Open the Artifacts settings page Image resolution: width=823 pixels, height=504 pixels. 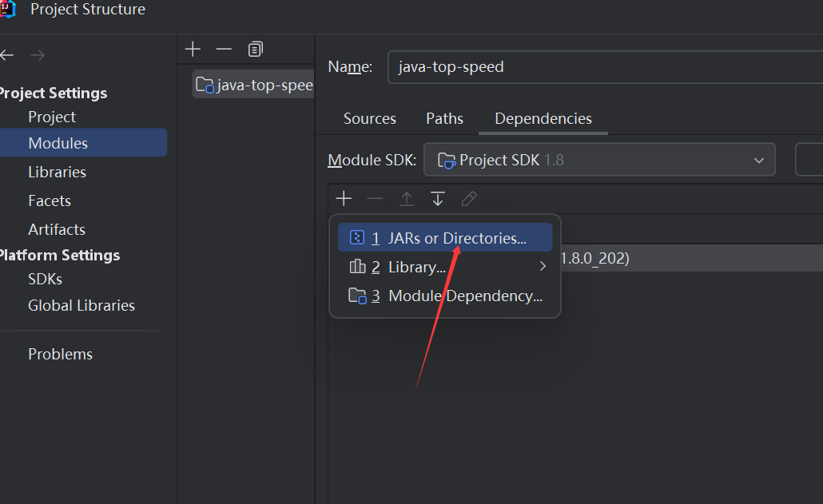(x=57, y=229)
